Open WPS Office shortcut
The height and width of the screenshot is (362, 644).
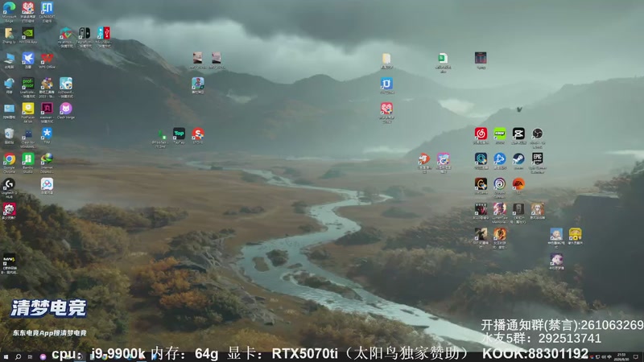point(47,58)
